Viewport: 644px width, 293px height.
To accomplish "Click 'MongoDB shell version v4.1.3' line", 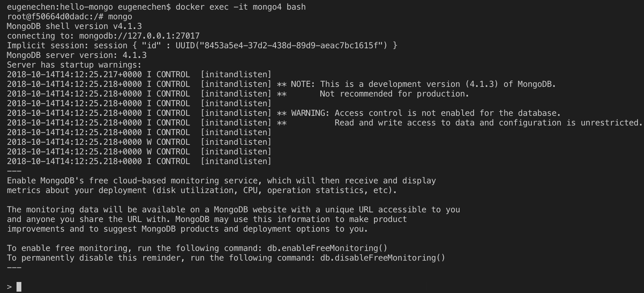I will [74, 26].
